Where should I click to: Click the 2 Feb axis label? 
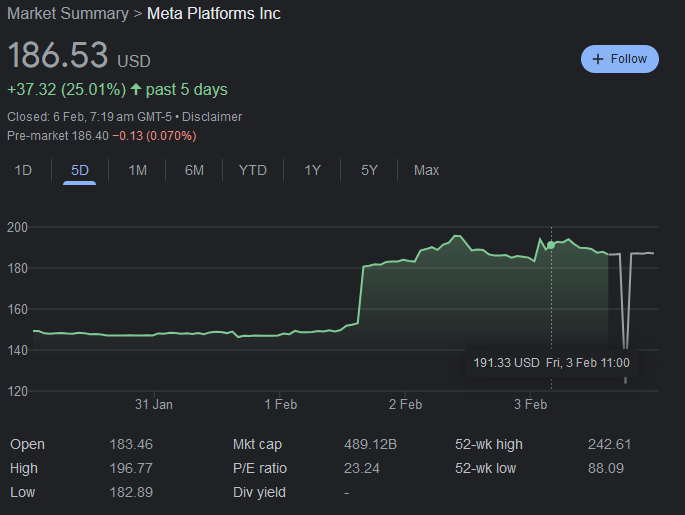coord(405,404)
